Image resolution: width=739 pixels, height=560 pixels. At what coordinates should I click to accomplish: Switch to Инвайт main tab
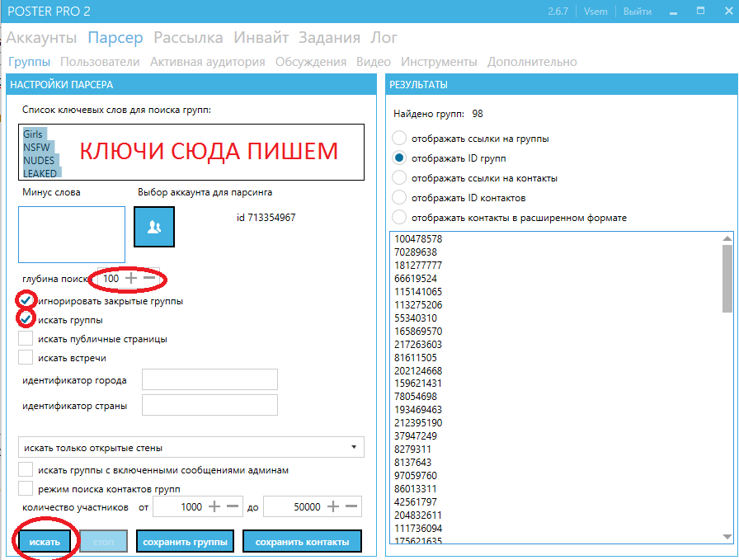(261, 37)
